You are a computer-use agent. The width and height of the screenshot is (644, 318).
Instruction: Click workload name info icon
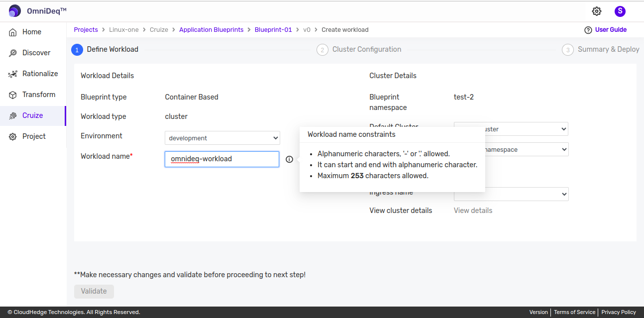290,159
